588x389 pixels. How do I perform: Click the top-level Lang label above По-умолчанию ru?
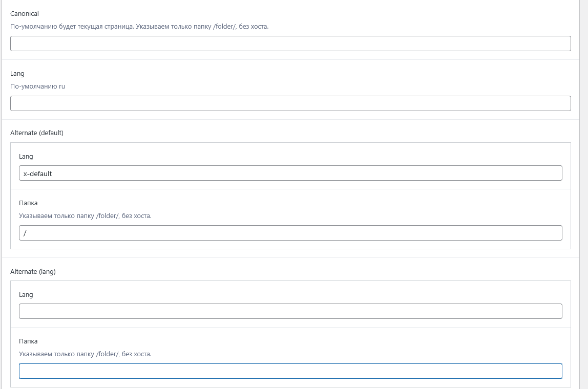click(x=17, y=74)
